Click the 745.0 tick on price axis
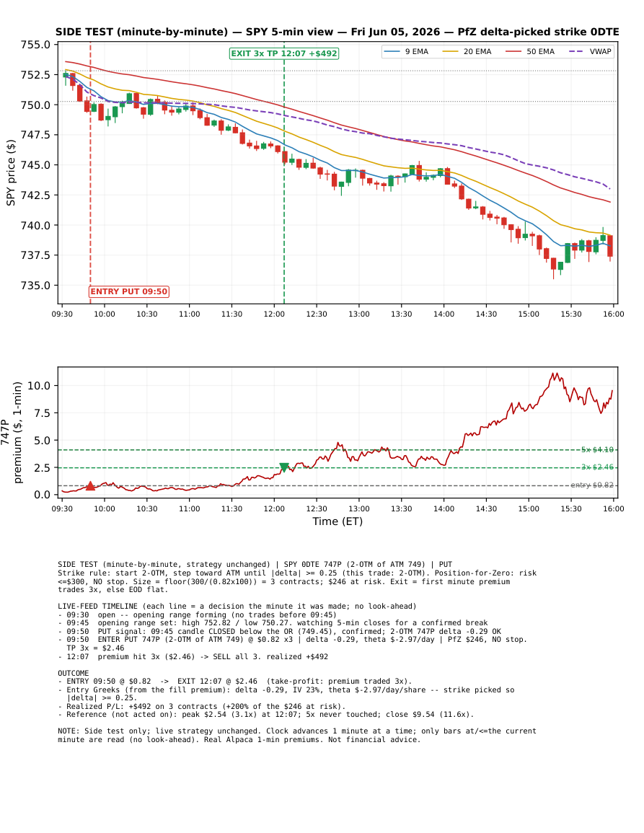The image size is (644, 833). (35, 164)
